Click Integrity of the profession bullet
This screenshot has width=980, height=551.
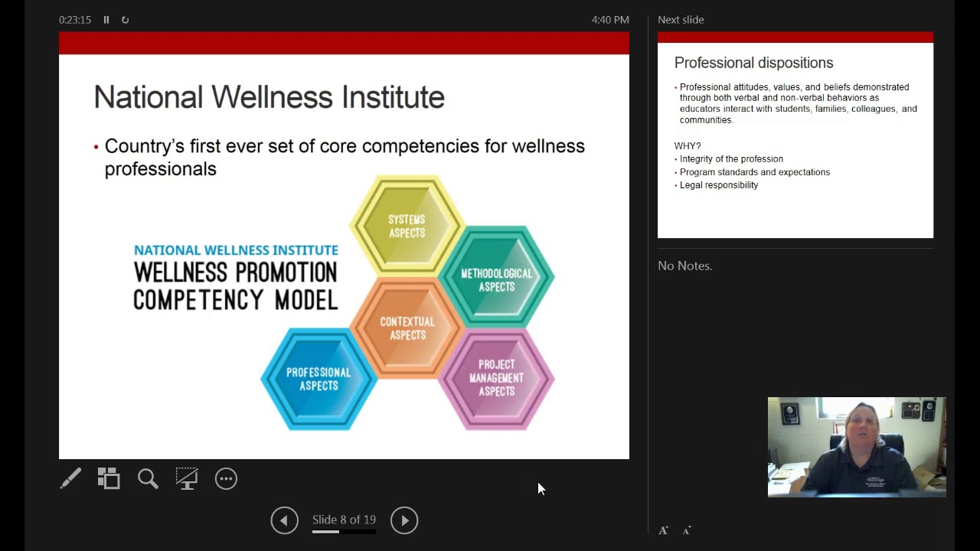click(731, 159)
